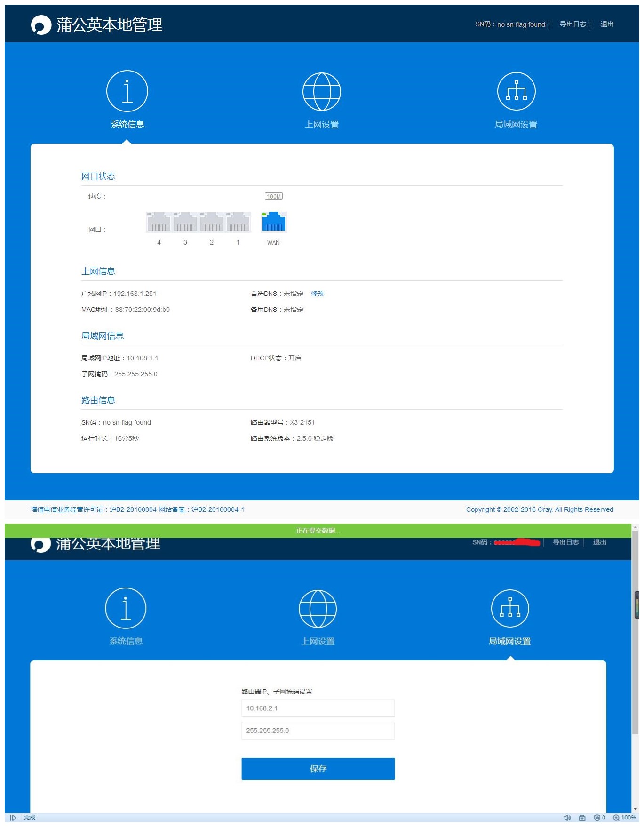Click the 运行时长 value 16分5秒
This screenshot has width=644, height=827.
(127, 438)
